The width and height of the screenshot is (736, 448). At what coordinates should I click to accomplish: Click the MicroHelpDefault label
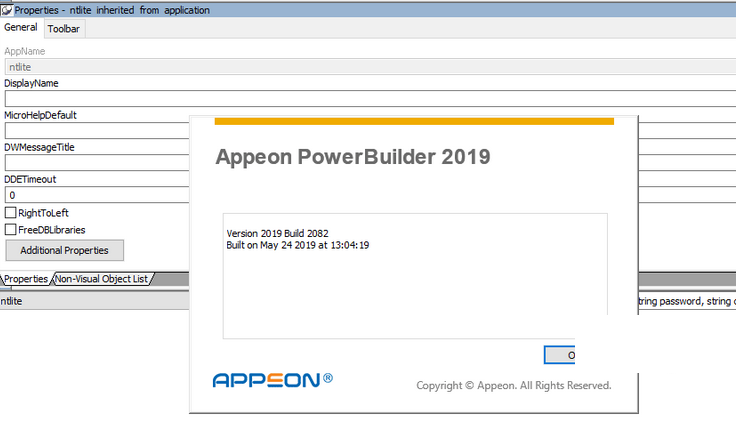(40, 115)
